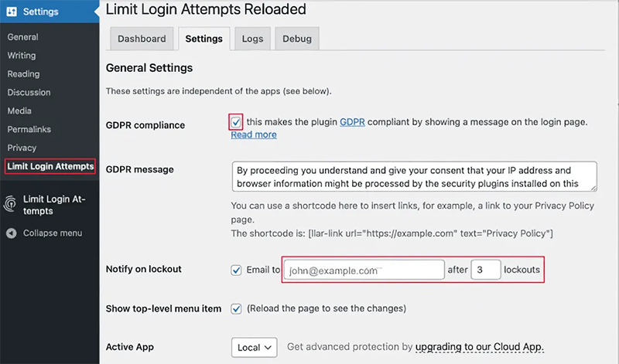
Task: Open the Debug tab
Action: [x=297, y=39]
